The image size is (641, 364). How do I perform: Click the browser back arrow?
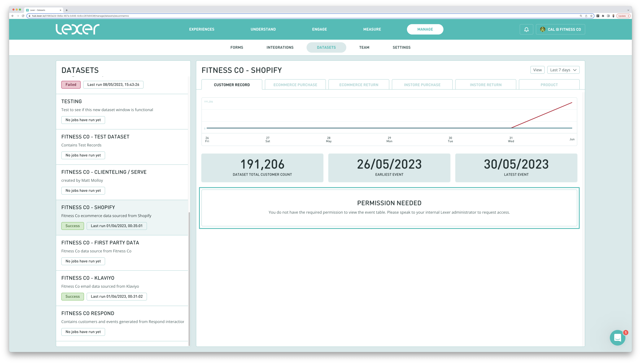[12, 16]
